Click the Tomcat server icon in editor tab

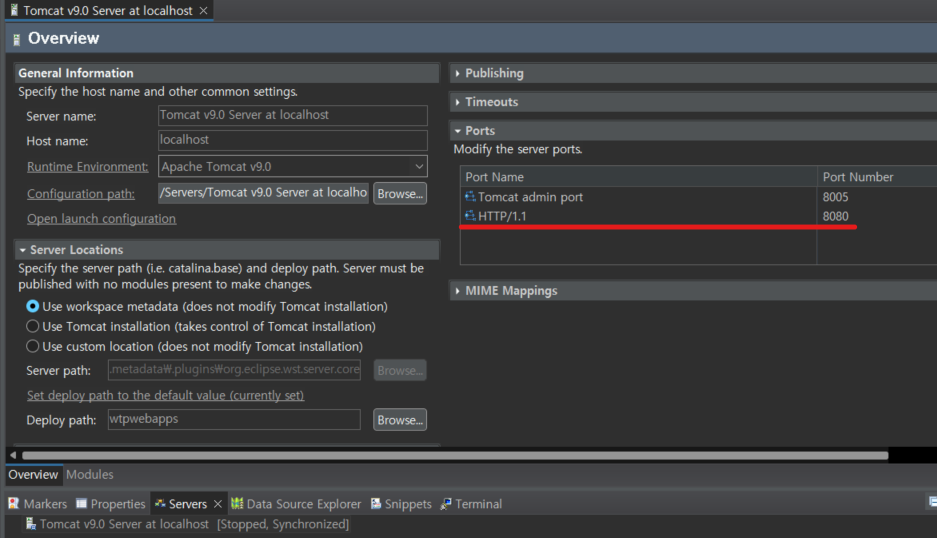14,10
